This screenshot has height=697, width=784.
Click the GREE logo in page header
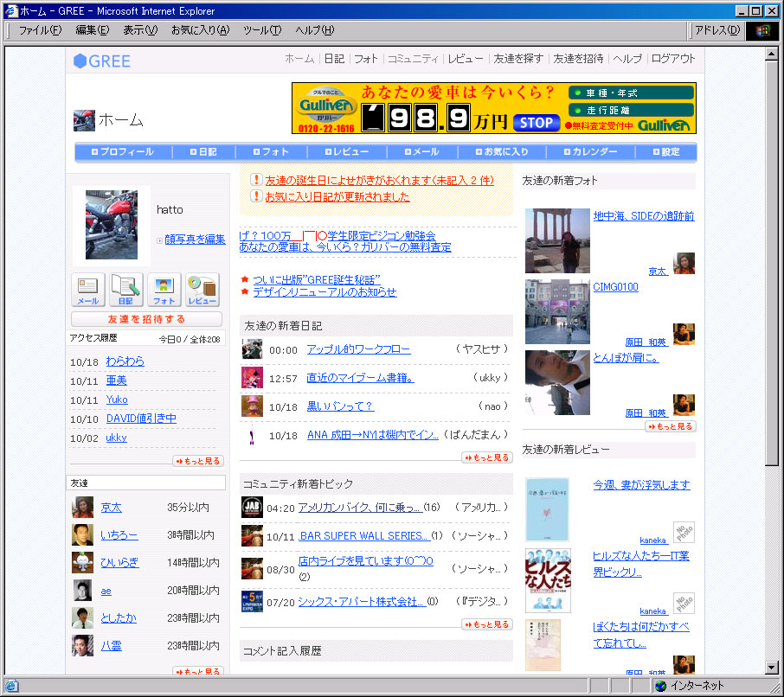click(x=102, y=61)
